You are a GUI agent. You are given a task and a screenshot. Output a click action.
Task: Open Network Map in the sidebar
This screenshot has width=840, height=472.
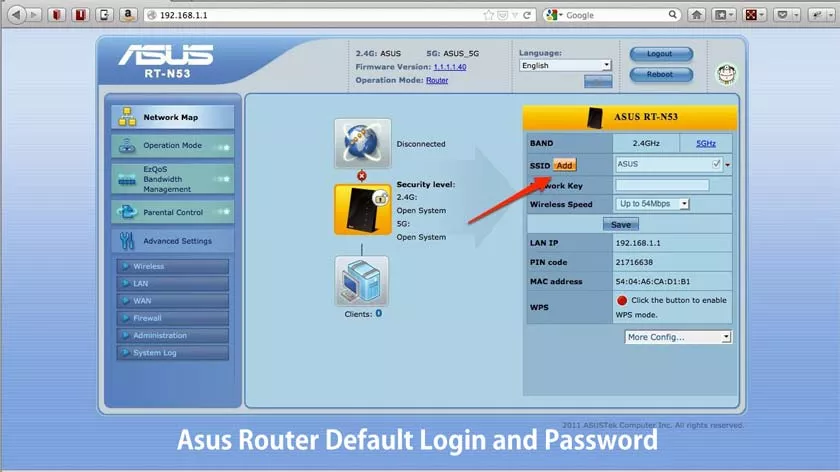[x=172, y=117]
